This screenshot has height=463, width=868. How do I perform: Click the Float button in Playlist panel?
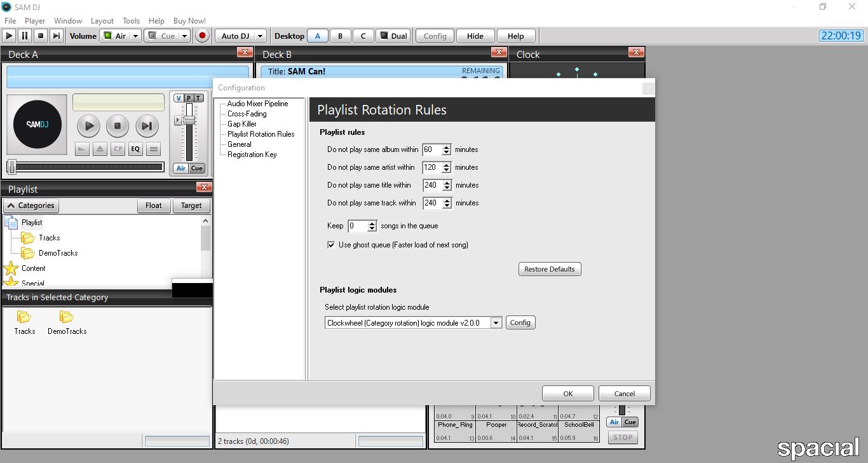click(154, 205)
